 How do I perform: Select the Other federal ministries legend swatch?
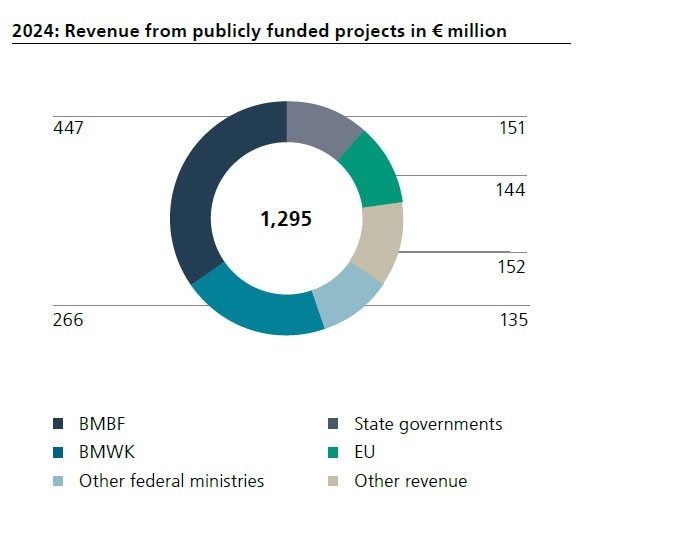click(57, 481)
